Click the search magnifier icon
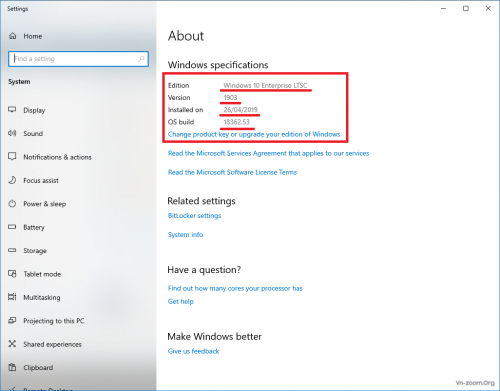This screenshot has height=391, width=500. (141, 59)
